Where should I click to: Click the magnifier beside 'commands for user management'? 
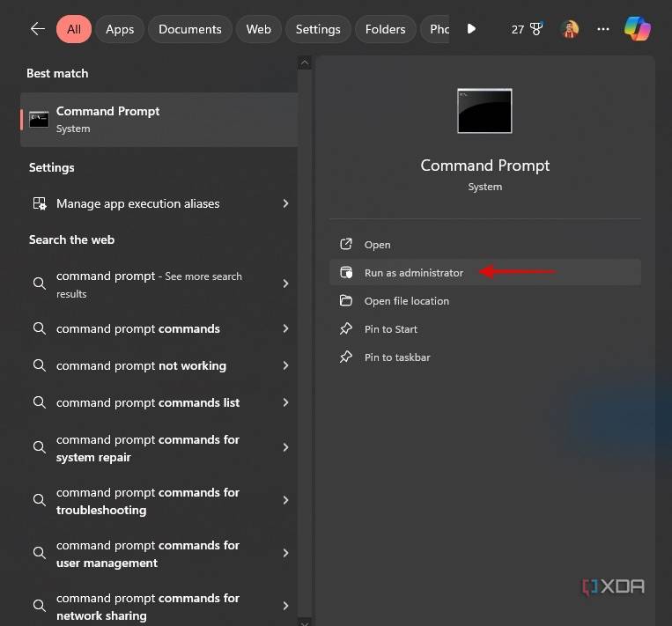click(x=40, y=553)
